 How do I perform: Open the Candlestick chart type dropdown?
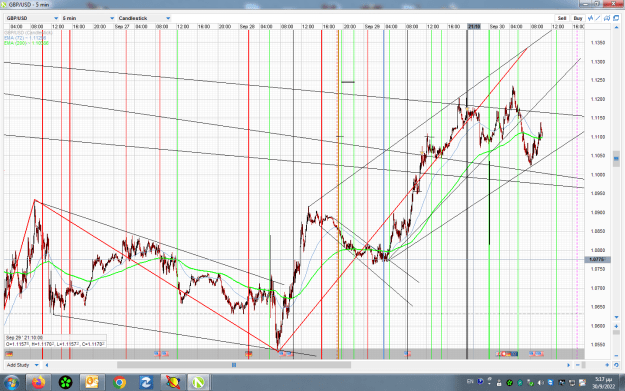point(144,18)
